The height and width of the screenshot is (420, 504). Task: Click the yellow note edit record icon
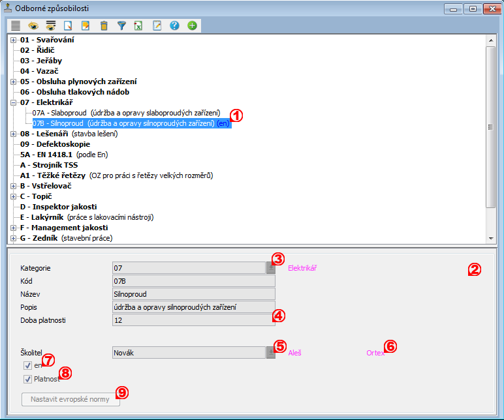pos(86,26)
